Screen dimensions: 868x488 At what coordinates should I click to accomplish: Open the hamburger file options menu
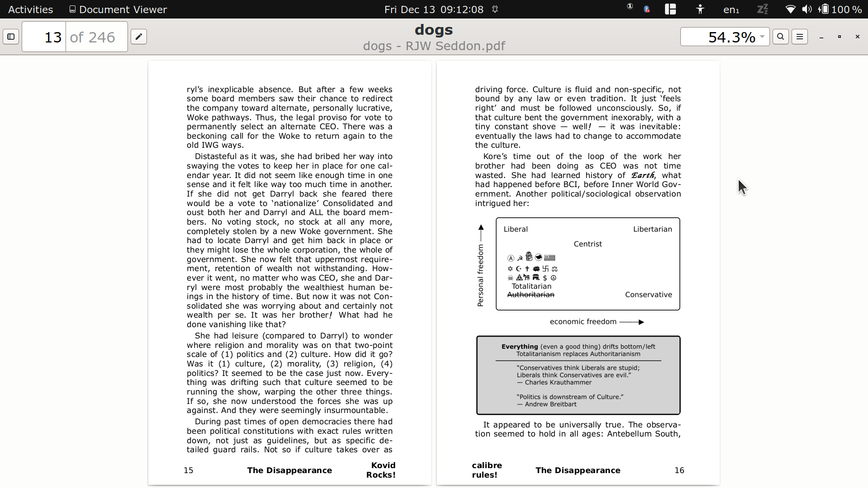tap(800, 37)
